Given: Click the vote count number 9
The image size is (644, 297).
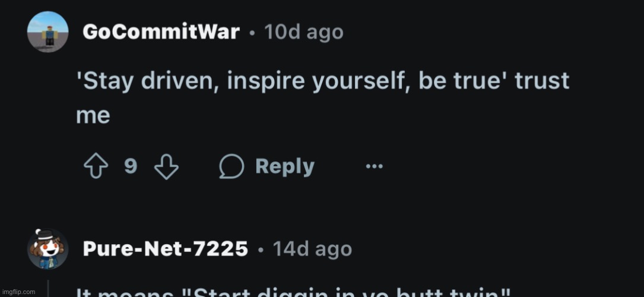Looking at the screenshot, I should [131, 166].
